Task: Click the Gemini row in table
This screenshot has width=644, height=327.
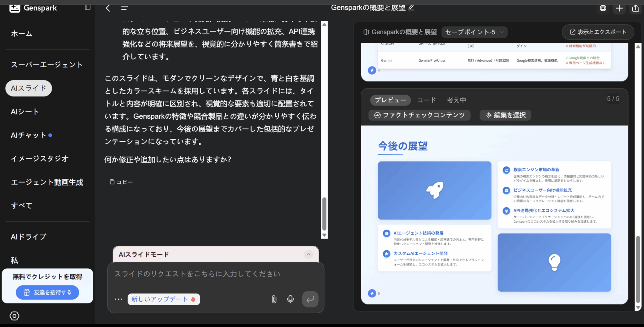Action: pos(494,60)
